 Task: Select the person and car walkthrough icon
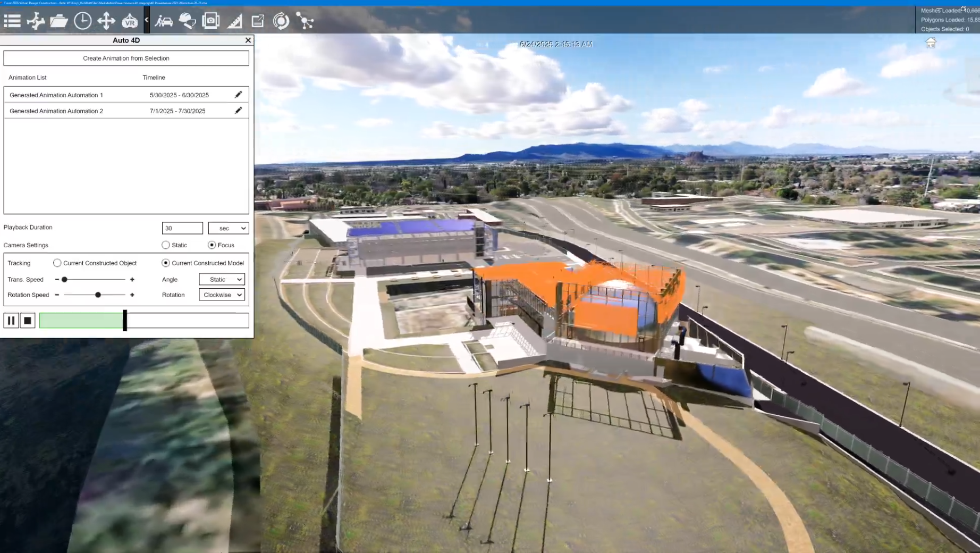point(164,21)
